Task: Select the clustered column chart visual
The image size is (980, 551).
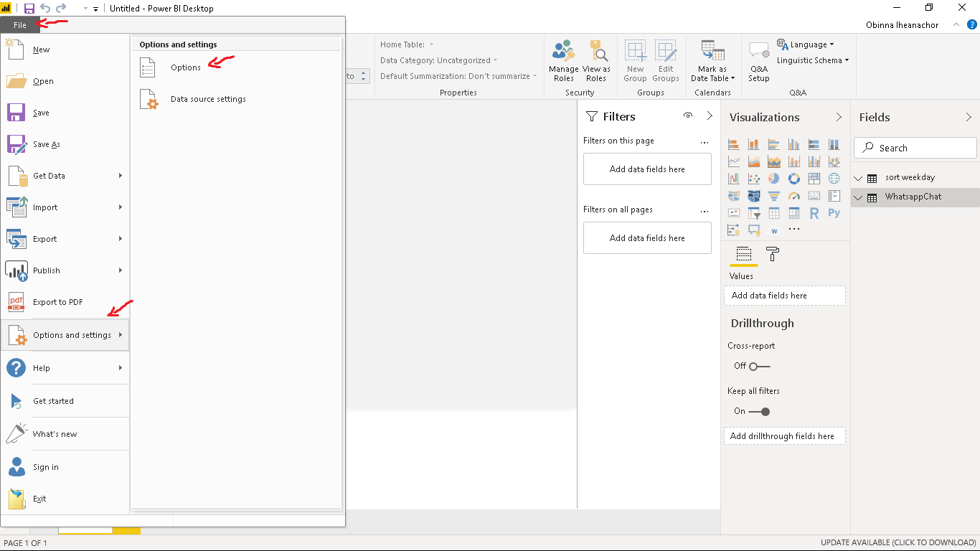Action: (794, 144)
